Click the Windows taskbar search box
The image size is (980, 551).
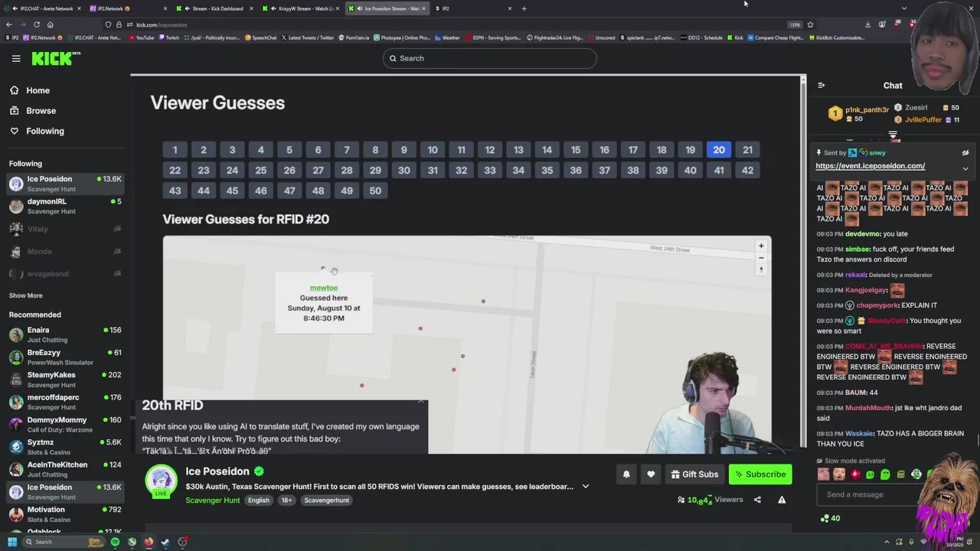coord(63,542)
